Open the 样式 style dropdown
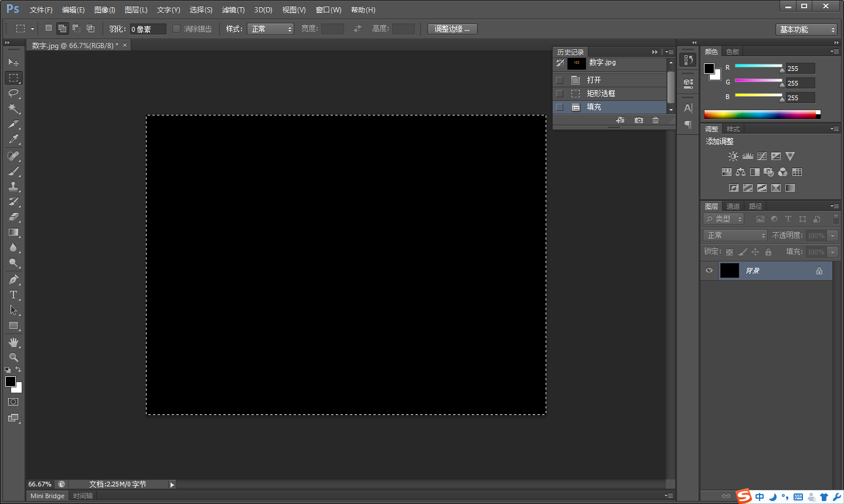 (x=270, y=29)
